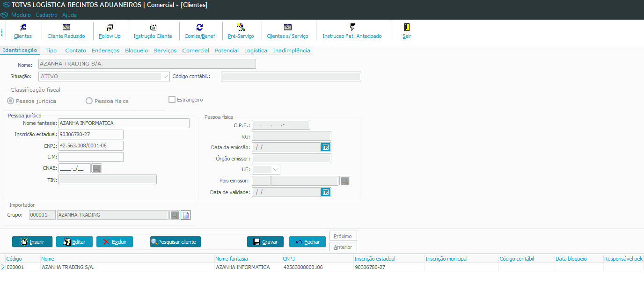Open Instrucao Fat. Antecipado toolbar icon

point(352,31)
